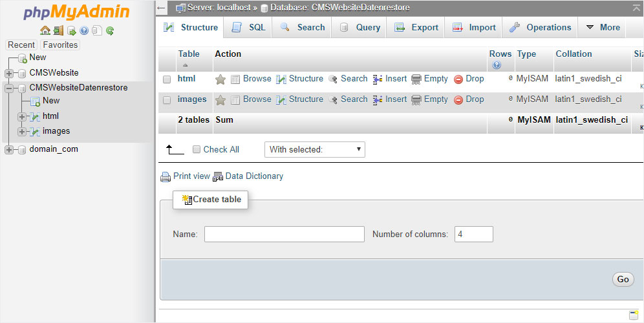Expand the domain_com database node
The height and width of the screenshot is (323, 644).
(x=8, y=150)
